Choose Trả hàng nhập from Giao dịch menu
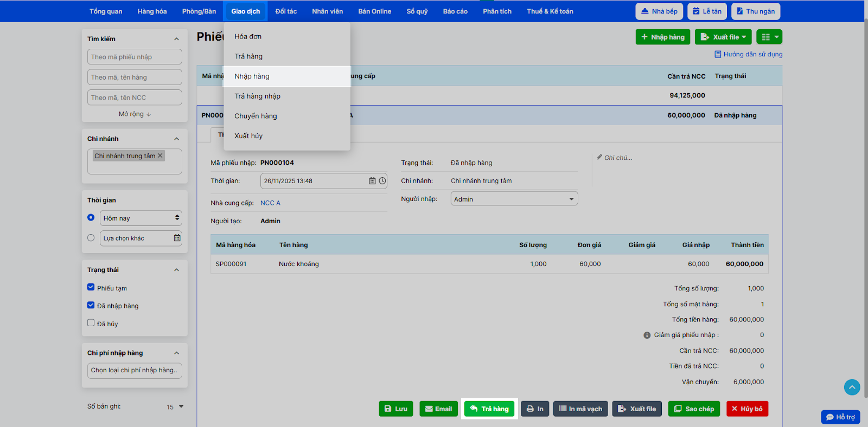Screen dimensions: 868x427 (287, 96)
